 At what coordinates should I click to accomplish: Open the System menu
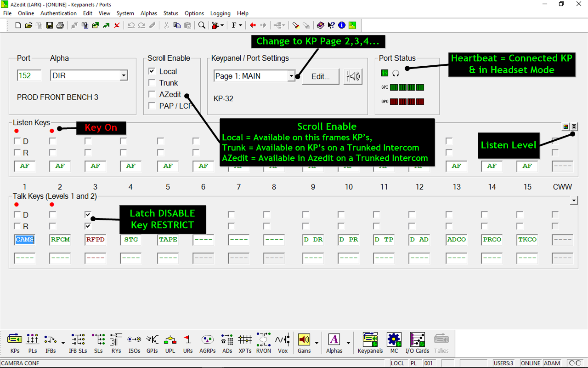[125, 13]
